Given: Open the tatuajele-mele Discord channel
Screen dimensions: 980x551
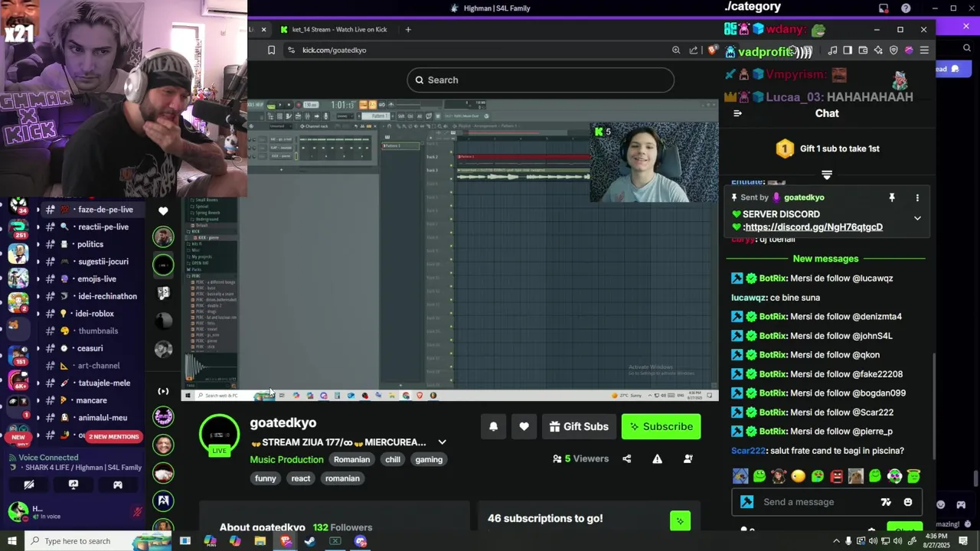Looking at the screenshot, I should 104,383.
